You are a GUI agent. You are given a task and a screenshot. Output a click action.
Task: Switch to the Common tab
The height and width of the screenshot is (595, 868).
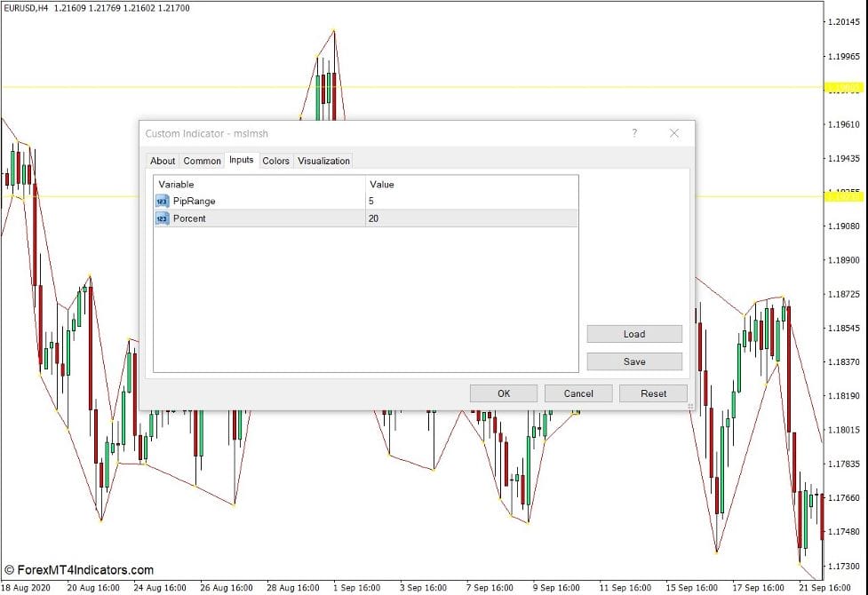click(202, 161)
